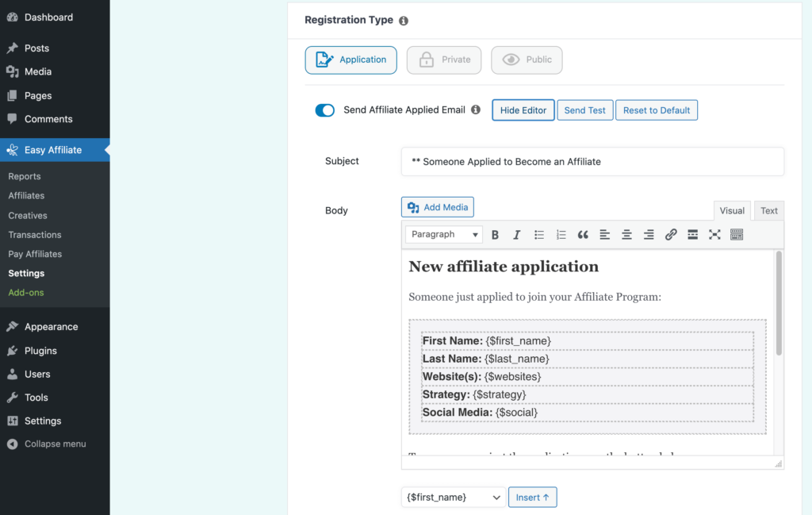Reset the email to default
812x515 pixels.
click(x=657, y=110)
